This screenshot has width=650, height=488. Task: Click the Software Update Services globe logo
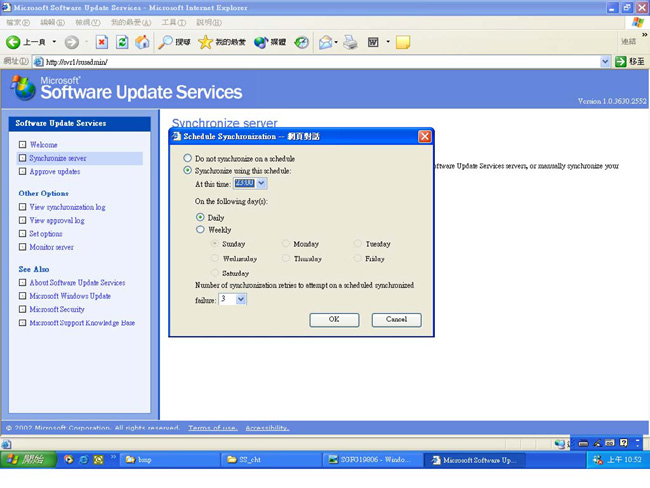point(23,87)
